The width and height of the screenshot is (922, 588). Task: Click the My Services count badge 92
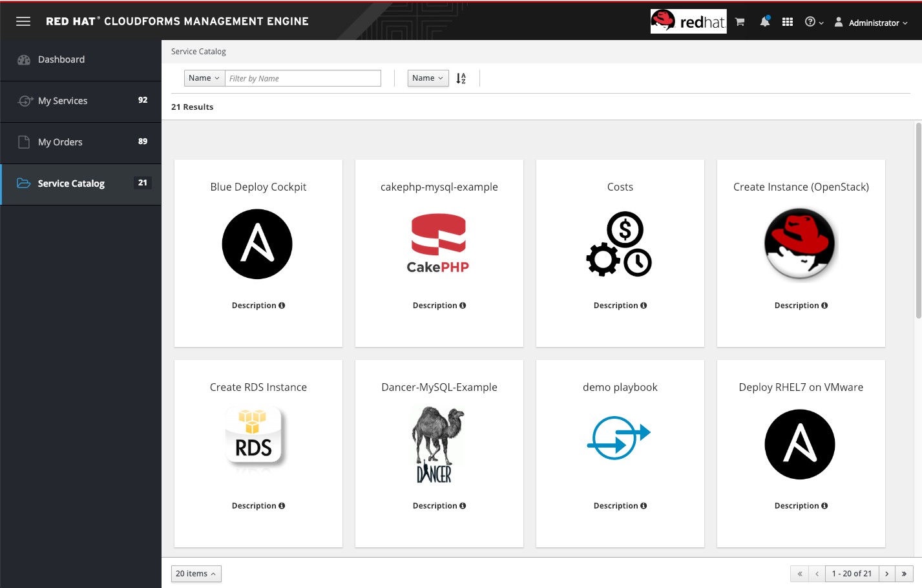143,100
